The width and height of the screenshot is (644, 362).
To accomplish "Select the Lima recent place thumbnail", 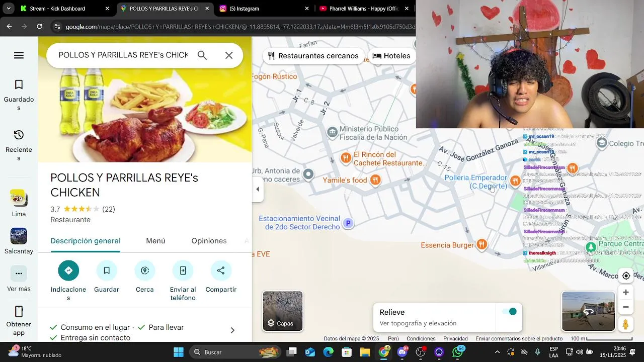I will pyautogui.click(x=19, y=198).
